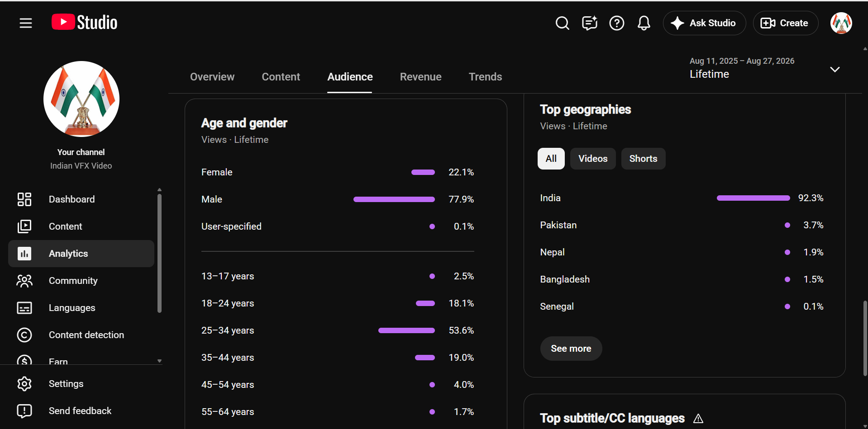Click the Indian VFX Video channel name
The width and height of the screenshot is (868, 429).
click(x=81, y=166)
